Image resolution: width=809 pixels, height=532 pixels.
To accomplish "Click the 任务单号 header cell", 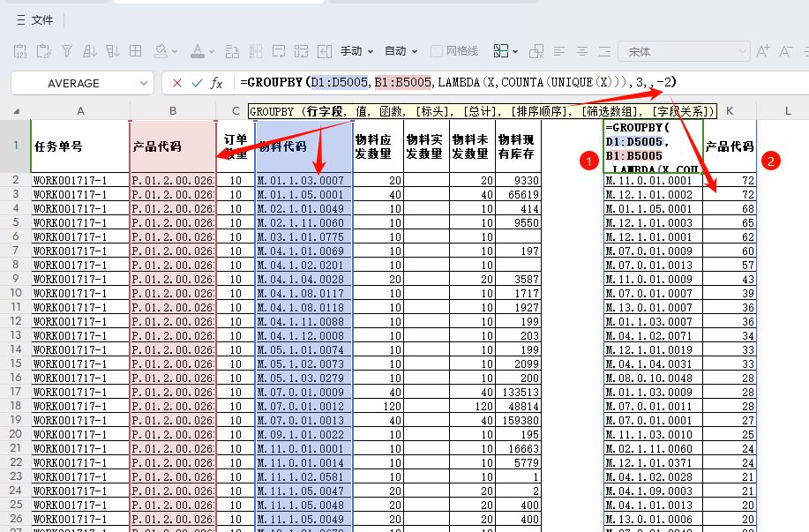I will pos(80,146).
